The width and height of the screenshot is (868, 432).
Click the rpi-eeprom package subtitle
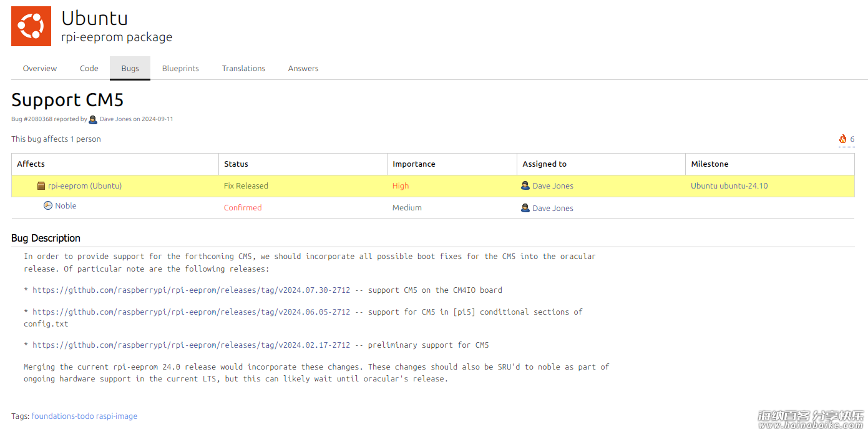(x=117, y=37)
